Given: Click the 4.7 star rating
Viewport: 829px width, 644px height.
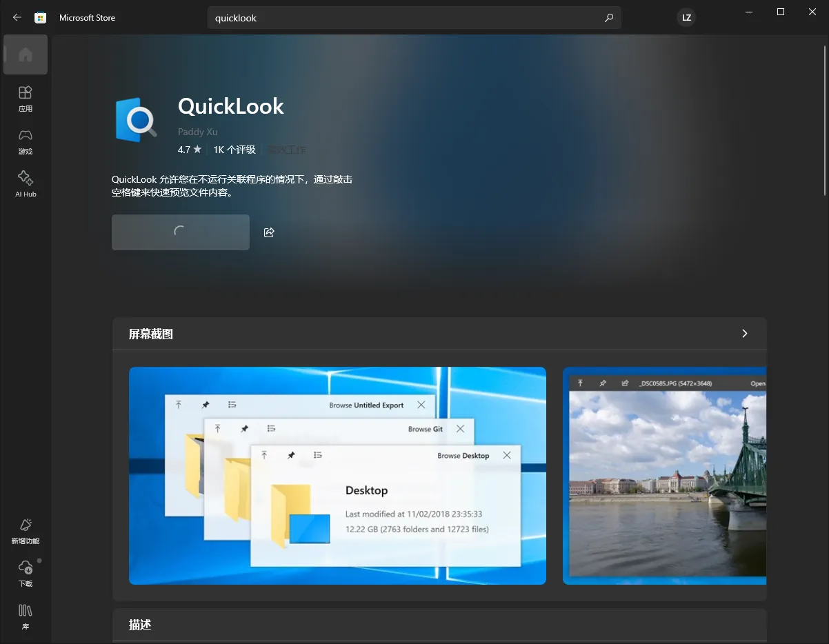Looking at the screenshot, I should (x=190, y=150).
